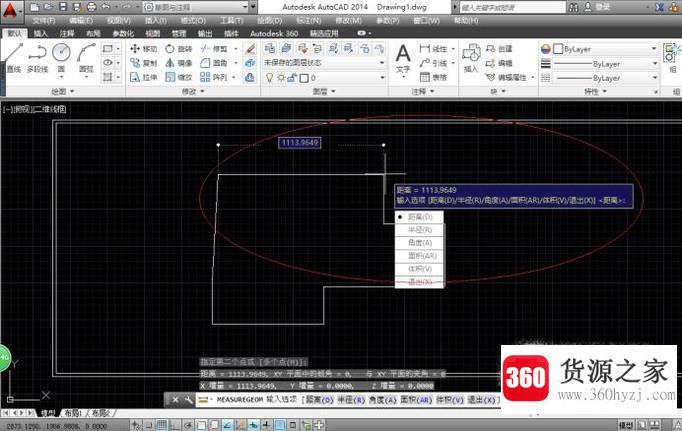Click 体积(V) option in the command line

pos(450,400)
